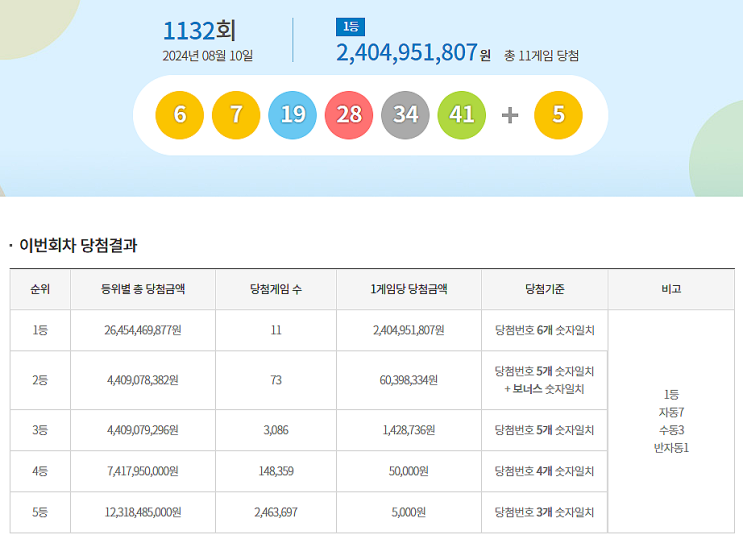Click the 등위별 총 당첨금액 column header
This screenshot has width=743, height=543.
pos(143,289)
